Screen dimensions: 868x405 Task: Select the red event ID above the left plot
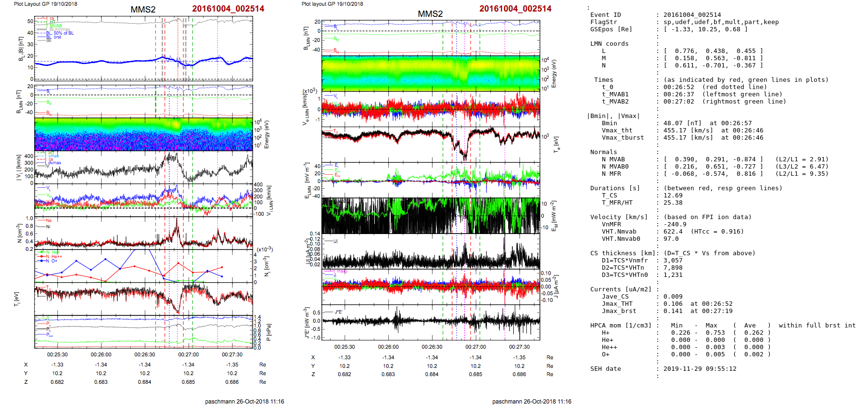click(228, 9)
